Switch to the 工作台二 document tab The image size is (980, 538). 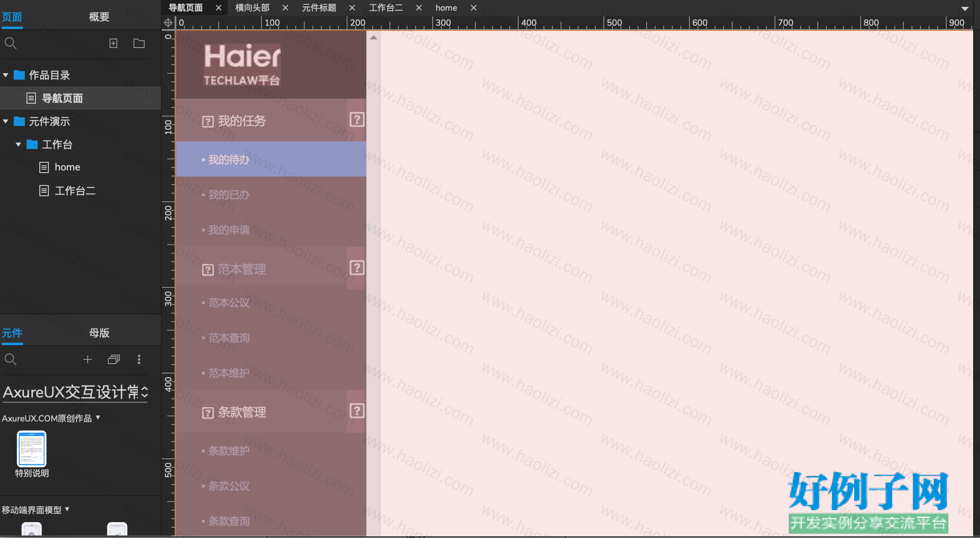[x=386, y=8]
